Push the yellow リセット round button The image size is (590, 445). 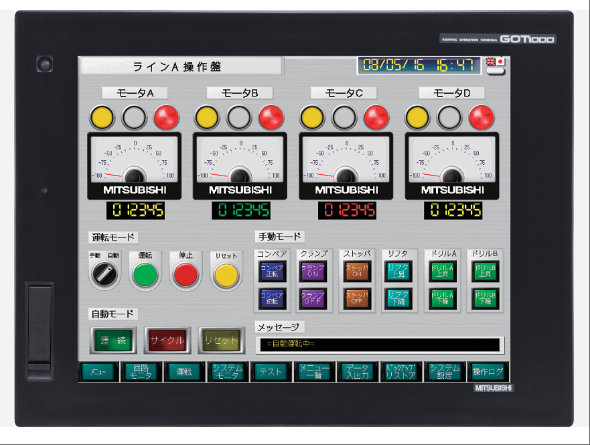click(226, 275)
